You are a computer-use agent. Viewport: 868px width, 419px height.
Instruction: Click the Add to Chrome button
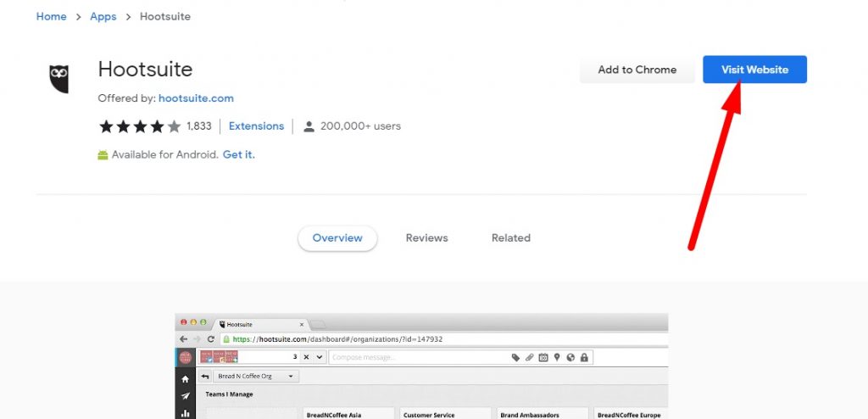pos(637,70)
